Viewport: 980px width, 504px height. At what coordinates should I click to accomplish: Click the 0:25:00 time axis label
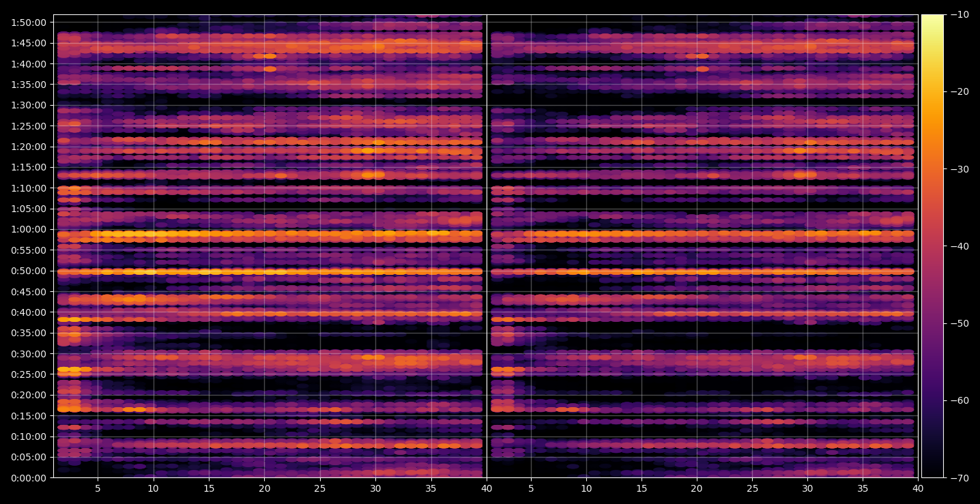29,374
